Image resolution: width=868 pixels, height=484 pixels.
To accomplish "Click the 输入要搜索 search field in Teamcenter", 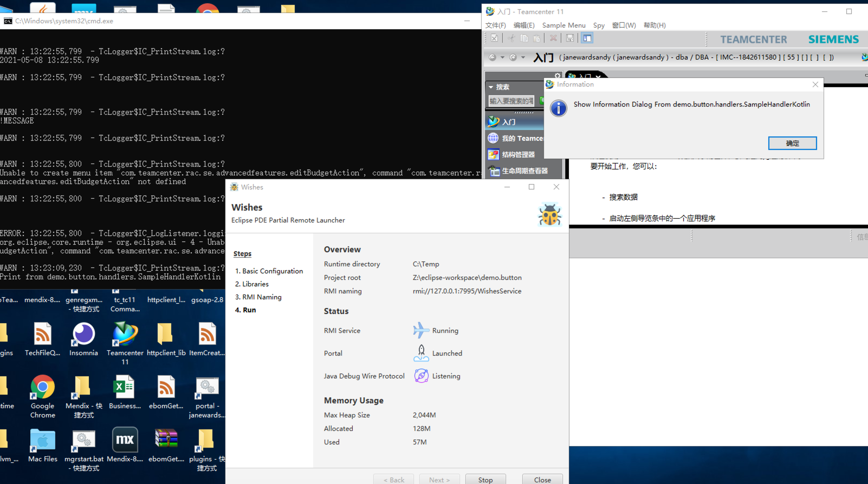I will [511, 101].
